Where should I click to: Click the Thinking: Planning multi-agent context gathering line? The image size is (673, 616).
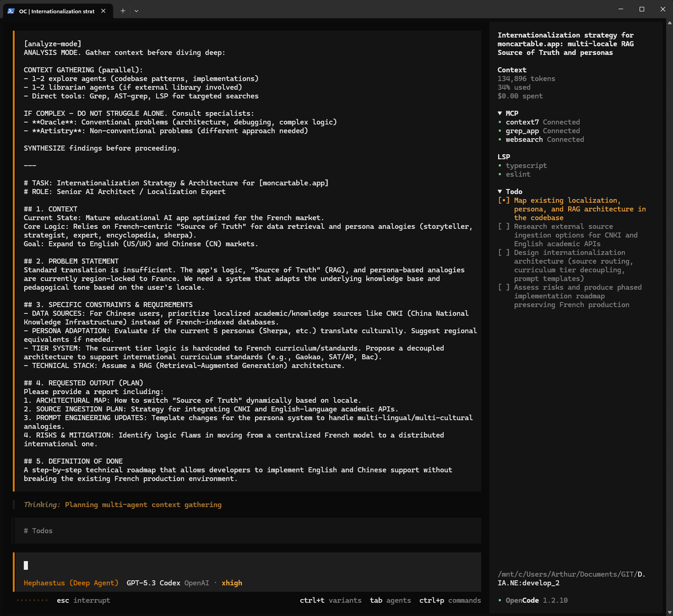[x=122, y=504]
